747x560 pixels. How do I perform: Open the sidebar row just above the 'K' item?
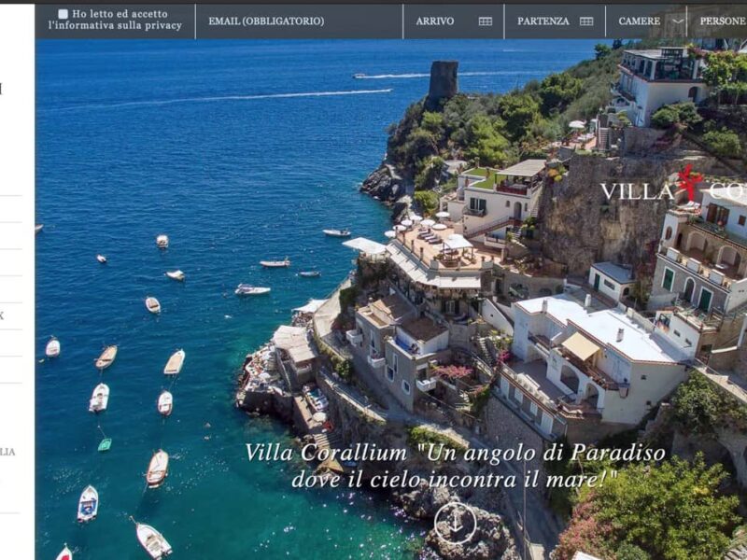point(10,289)
